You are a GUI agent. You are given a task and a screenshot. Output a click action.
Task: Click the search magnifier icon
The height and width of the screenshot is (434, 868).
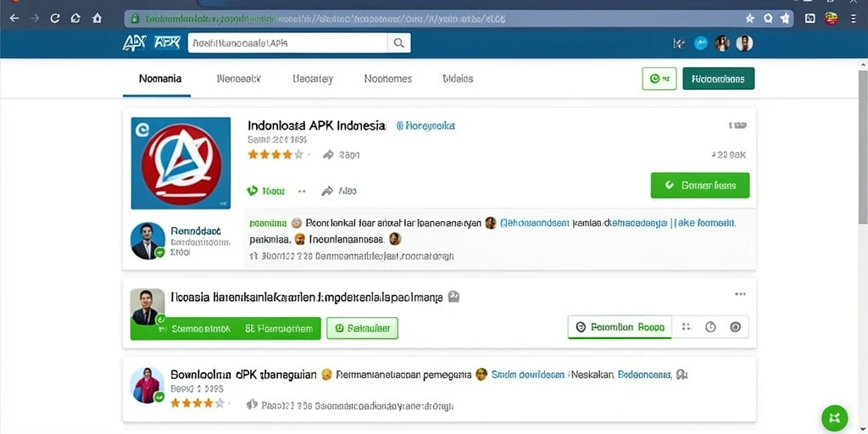click(x=398, y=42)
